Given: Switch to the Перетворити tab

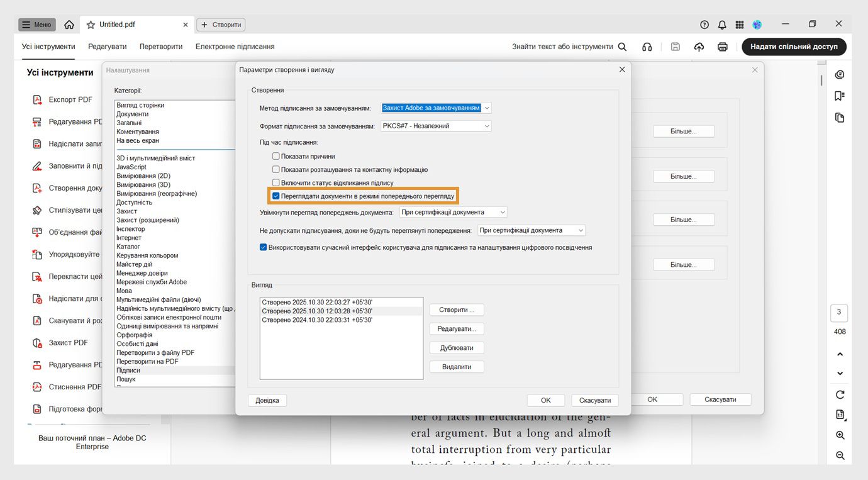Looking at the screenshot, I should [x=161, y=47].
